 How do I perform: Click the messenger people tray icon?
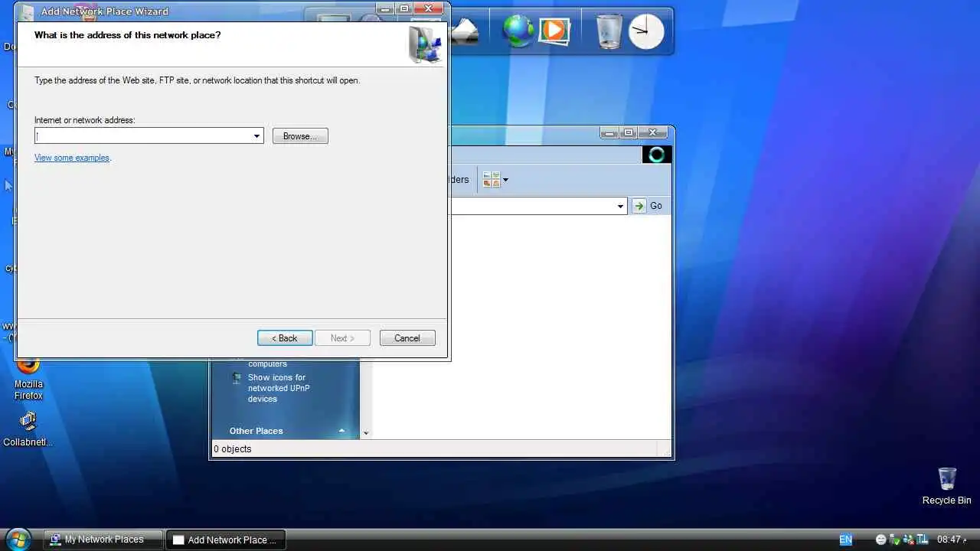909,540
